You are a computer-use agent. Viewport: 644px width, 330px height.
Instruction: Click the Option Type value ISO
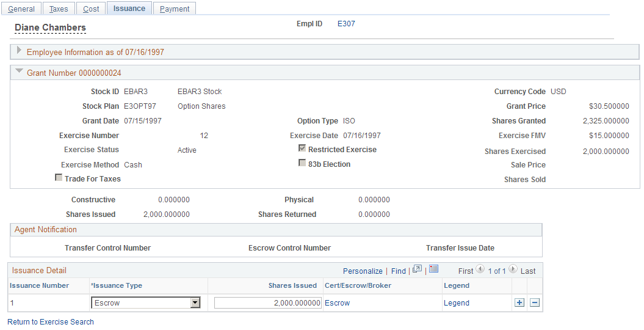(x=349, y=121)
